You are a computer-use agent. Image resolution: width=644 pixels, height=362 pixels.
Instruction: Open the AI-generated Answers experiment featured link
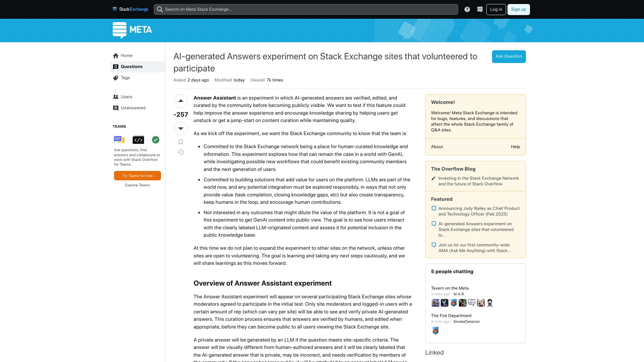click(476, 229)
